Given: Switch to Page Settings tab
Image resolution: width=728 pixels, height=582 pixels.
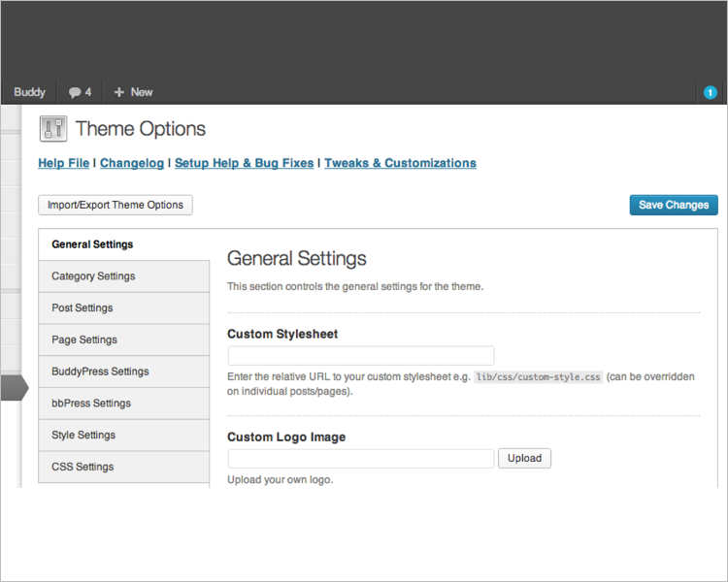Looking at the screenshot, I should [124, 340].
